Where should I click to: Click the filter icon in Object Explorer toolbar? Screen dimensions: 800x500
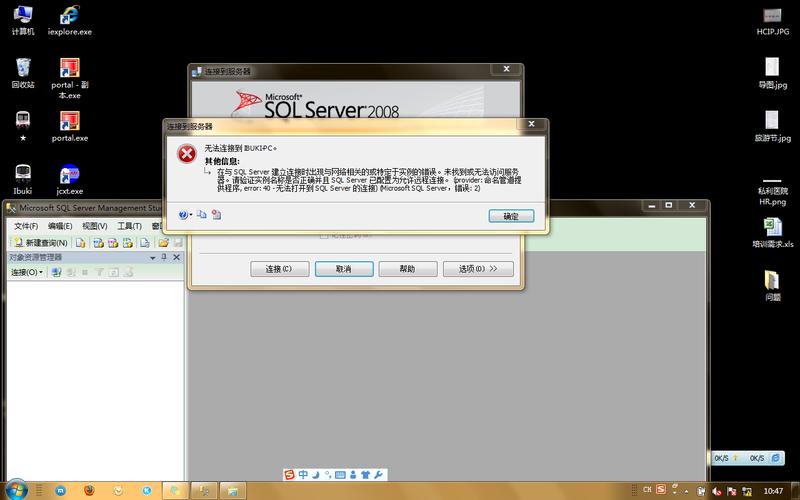click(x=99, y=272)
